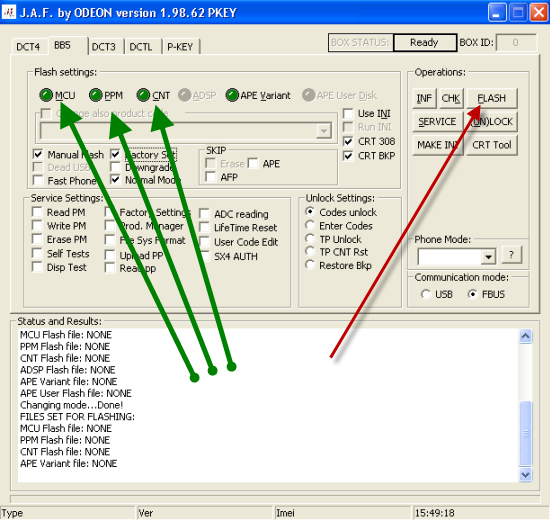Open the P-KEY tab

coord(180,47)
